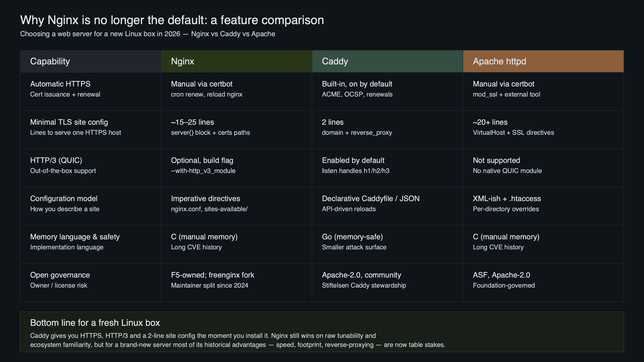The image size is (644, 362).
Task: Select 'Configuration model' row label
Action: tap(64, 199)
